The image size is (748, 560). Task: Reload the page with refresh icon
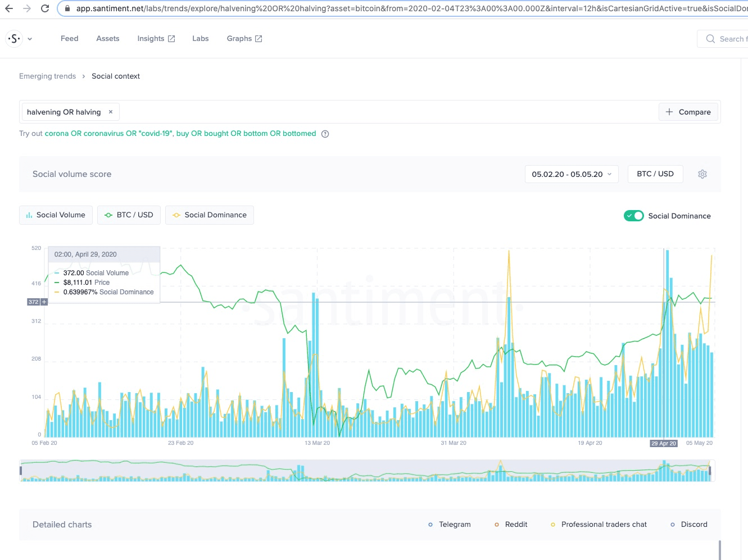click(x=45, y=8)
